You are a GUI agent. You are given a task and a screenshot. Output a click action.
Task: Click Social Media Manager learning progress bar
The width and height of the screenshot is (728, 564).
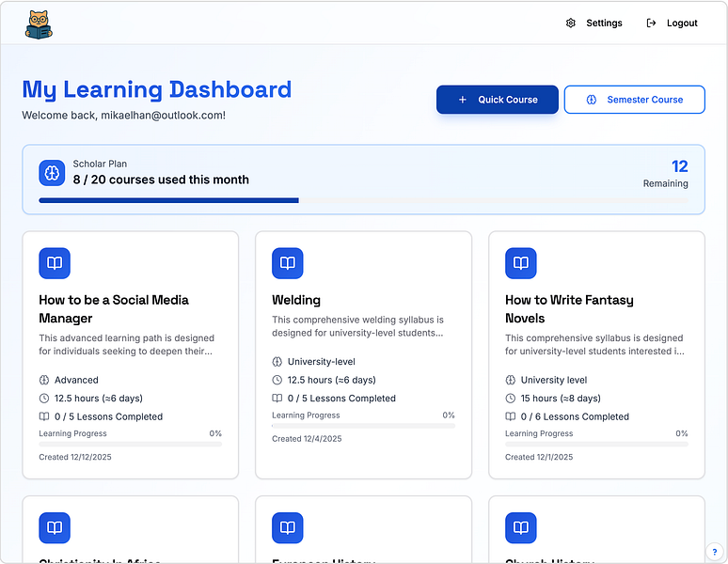click(131, 444)
